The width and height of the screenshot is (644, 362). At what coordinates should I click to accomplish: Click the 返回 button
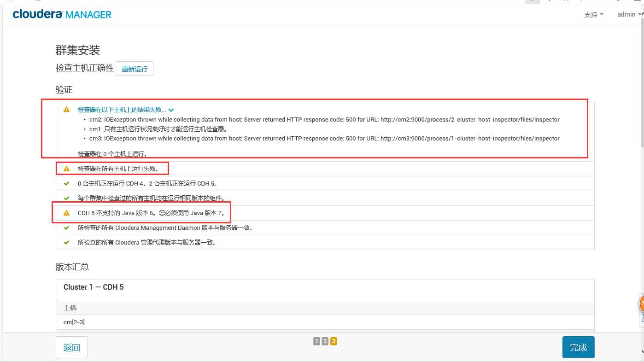coord(72,347)
